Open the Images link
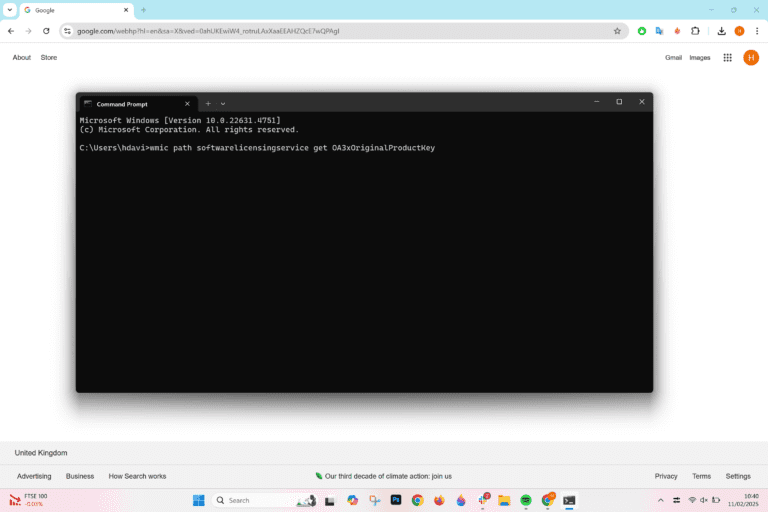Viewport: 768px width, 512px height. click(699, 58)
